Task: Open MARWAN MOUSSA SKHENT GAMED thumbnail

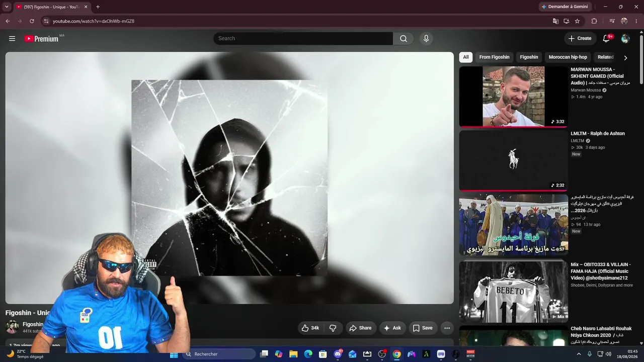Action: click(x=513, y=97)
